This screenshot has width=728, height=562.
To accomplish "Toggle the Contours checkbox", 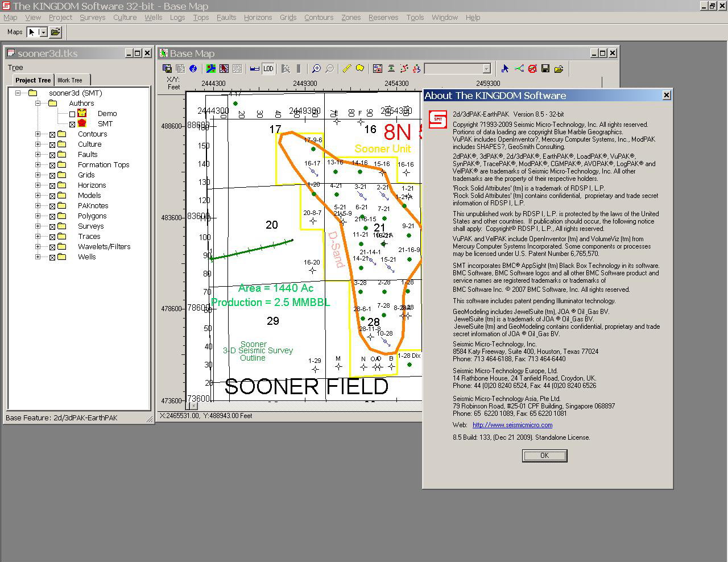I will click(52, 135).
